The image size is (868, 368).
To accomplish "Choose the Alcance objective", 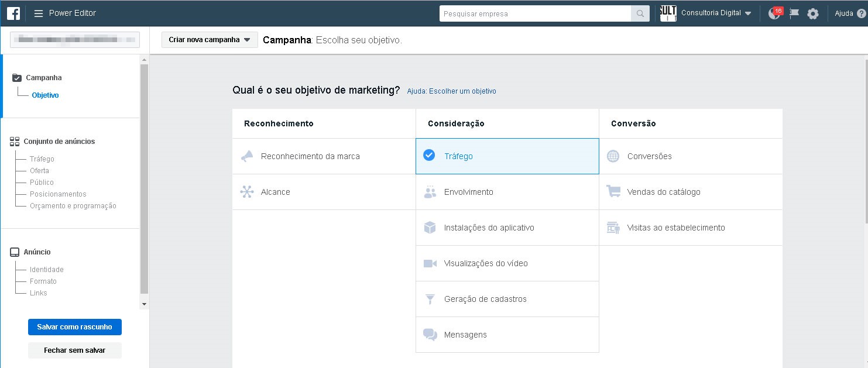I will (x=324, y=192).
